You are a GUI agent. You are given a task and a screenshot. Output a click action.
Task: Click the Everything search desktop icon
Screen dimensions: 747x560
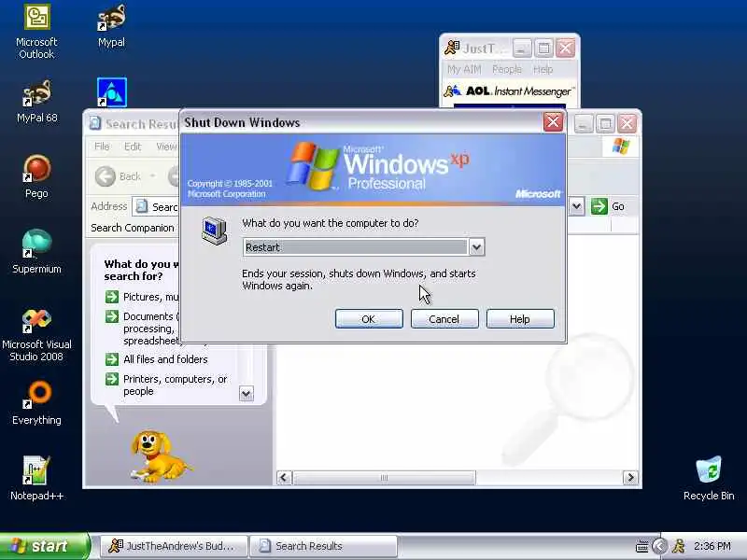(36, 403)
